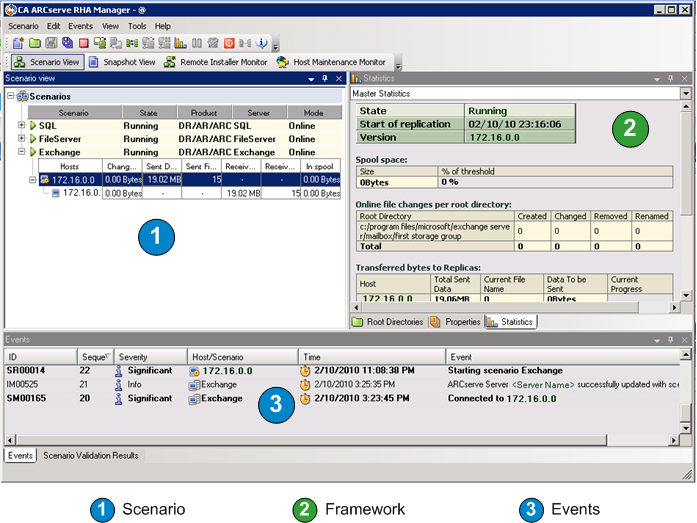Click Statistics pane horizontal scrollbar right arrow

(675, 307)
